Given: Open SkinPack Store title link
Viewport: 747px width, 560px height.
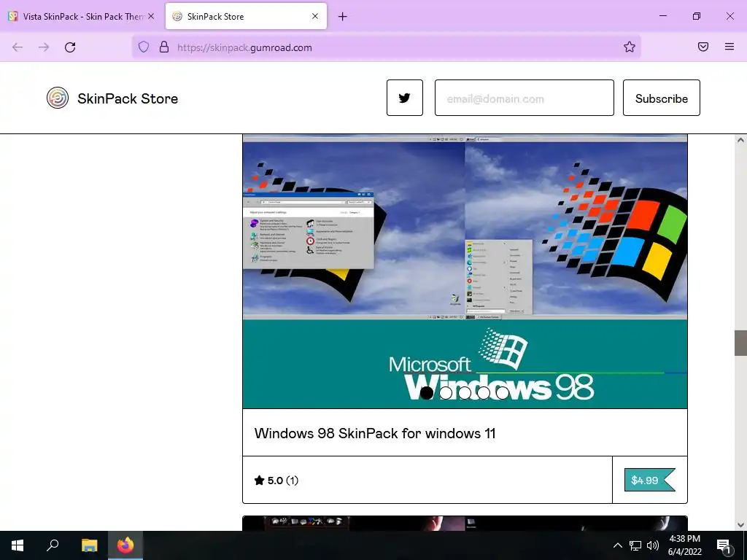Looking at the screenshot, I should pyautogui.click(x=128, y=98).
